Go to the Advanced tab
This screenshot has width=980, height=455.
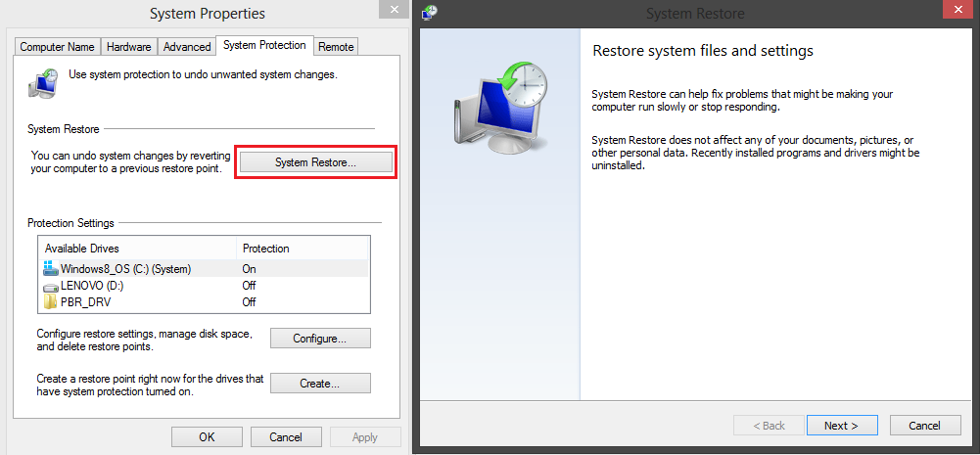pos(187,47)
